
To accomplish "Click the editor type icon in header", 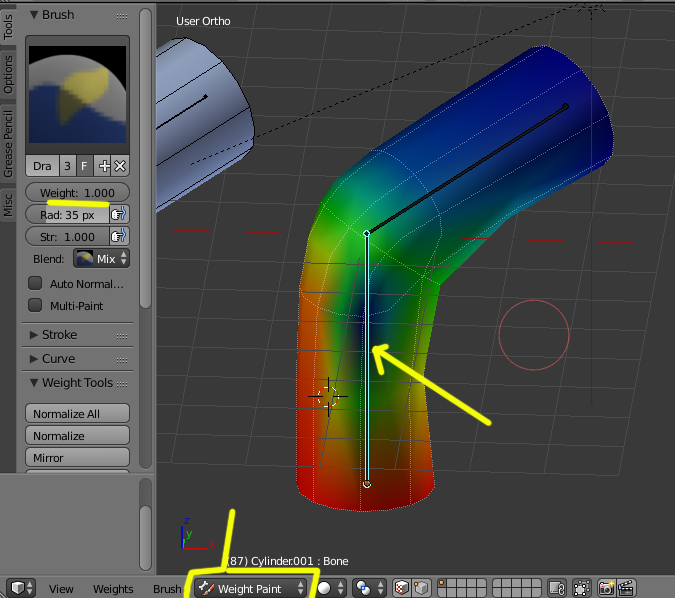I will [x=20, y=588].
